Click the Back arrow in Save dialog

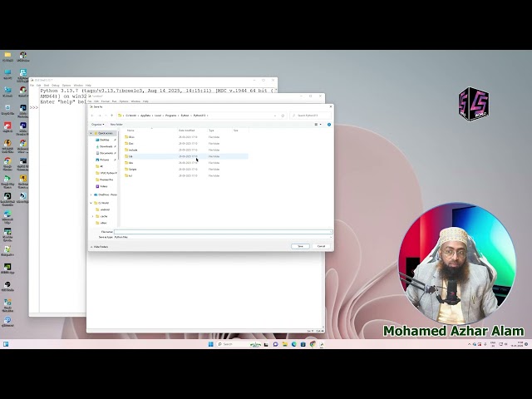pyautogui.click(x=93, y=116)
